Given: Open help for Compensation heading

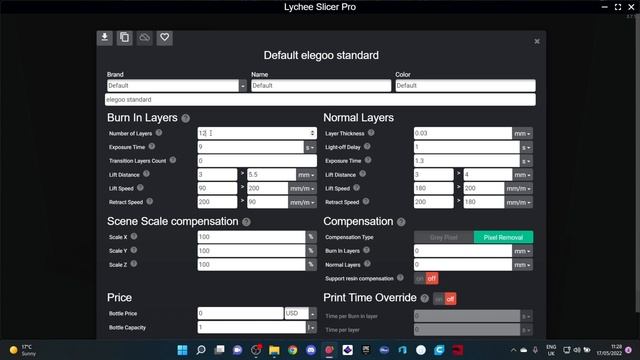Looking at the screenshot, I should [401, 222].
